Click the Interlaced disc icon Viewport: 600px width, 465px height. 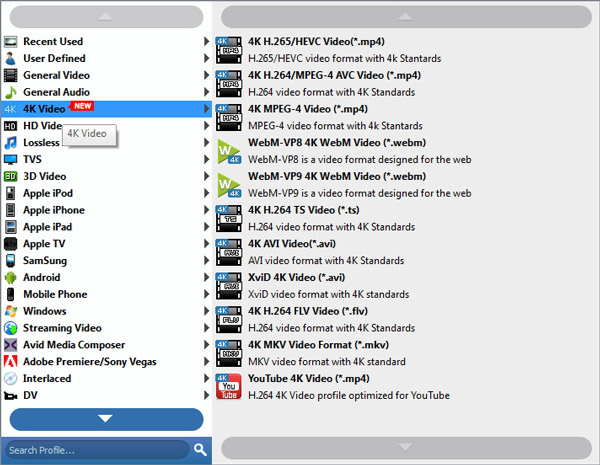10,378
